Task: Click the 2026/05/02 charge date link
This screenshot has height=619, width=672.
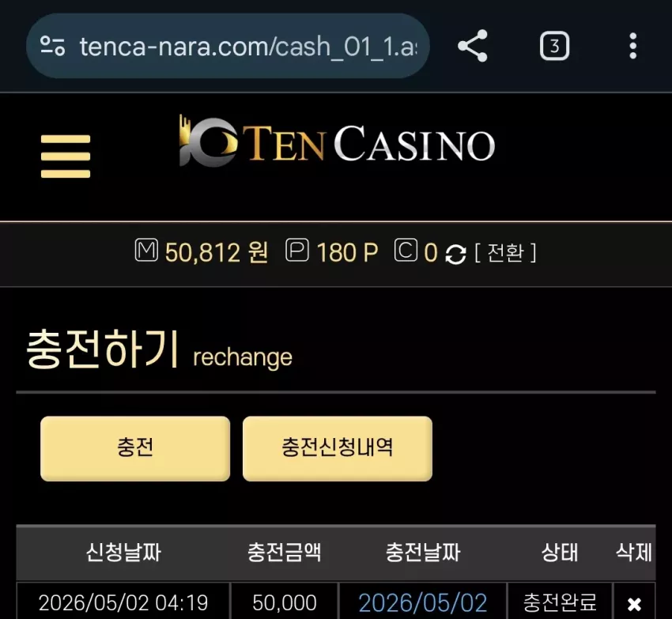Action: tap(423, 602)
